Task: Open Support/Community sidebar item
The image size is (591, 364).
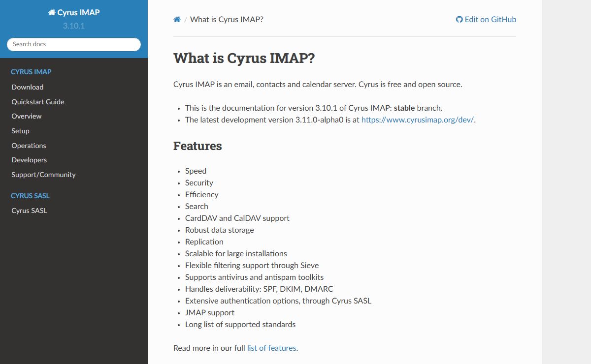Action: tap(44, 175)
